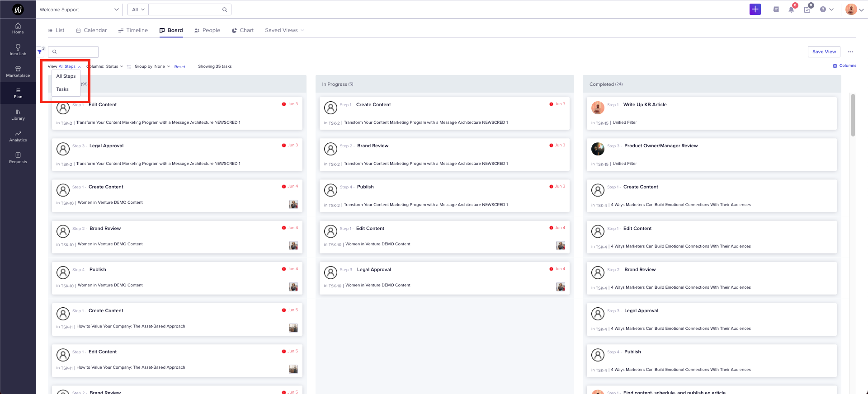Switch to the Timeline tab
Viewport: 868px width, 394px height.
tap(133, 30)
